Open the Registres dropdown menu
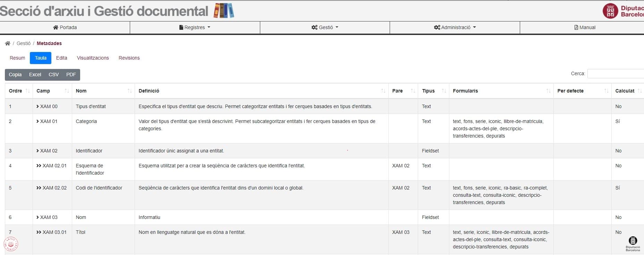Screen dimensions: 644x255 point(195,27)
